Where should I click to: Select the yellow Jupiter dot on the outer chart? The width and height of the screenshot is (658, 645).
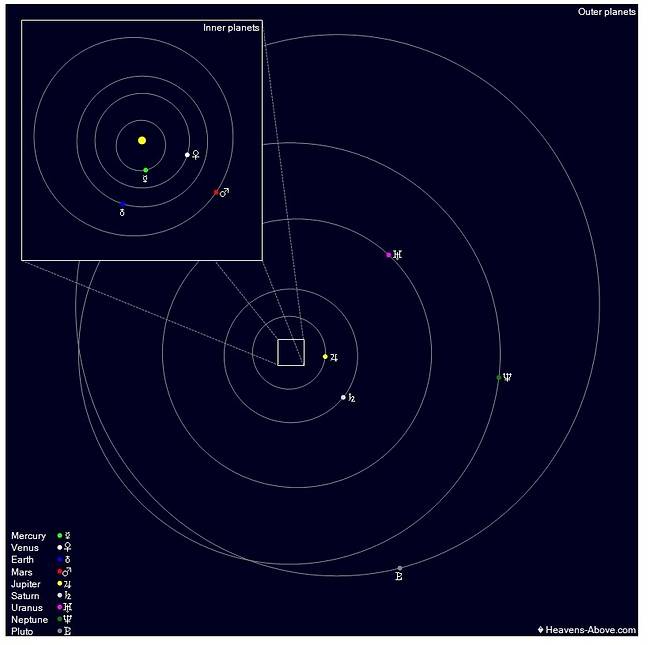325,356
